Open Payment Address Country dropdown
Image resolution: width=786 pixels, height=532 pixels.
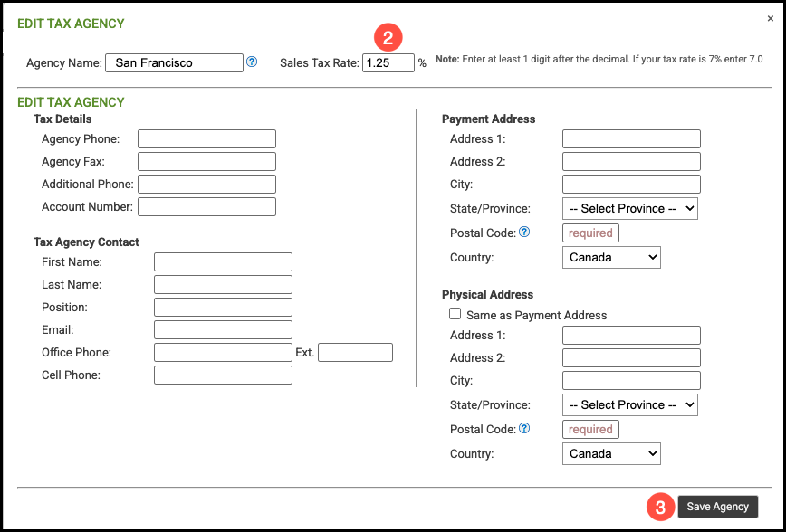tap(611, 258)
